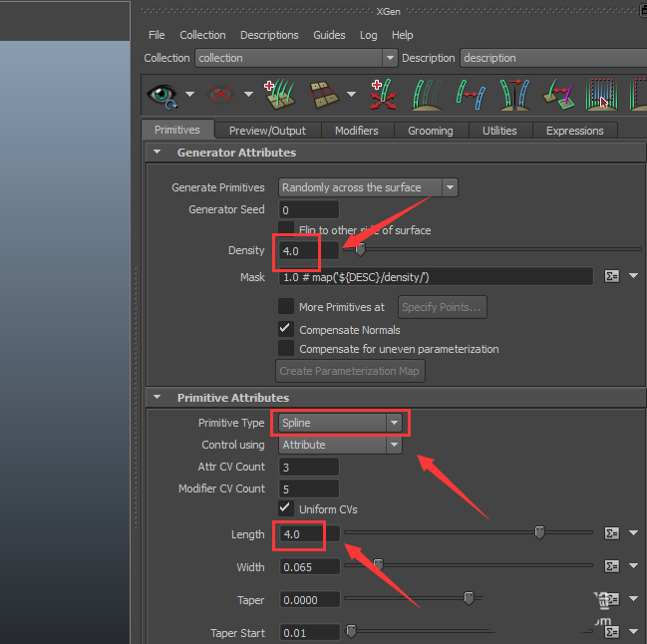Enable Compensate for uneven parameterization
Viewport: 647px width, 644px height.
pos(286,348)
